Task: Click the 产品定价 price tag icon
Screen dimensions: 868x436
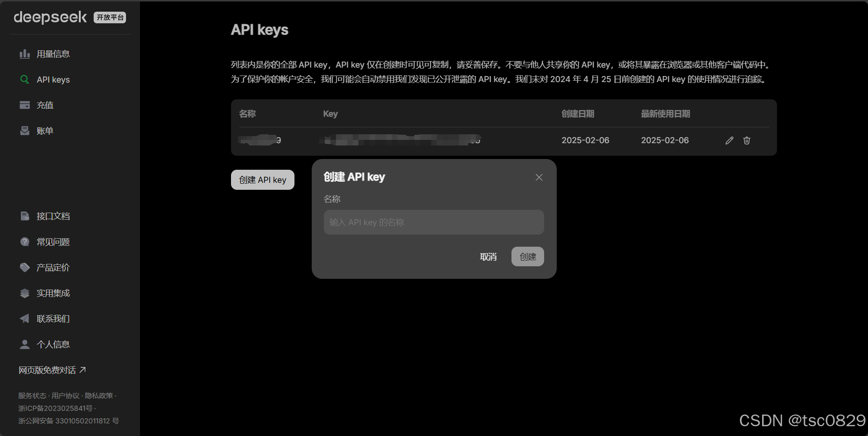Action: tap(25, 268)
